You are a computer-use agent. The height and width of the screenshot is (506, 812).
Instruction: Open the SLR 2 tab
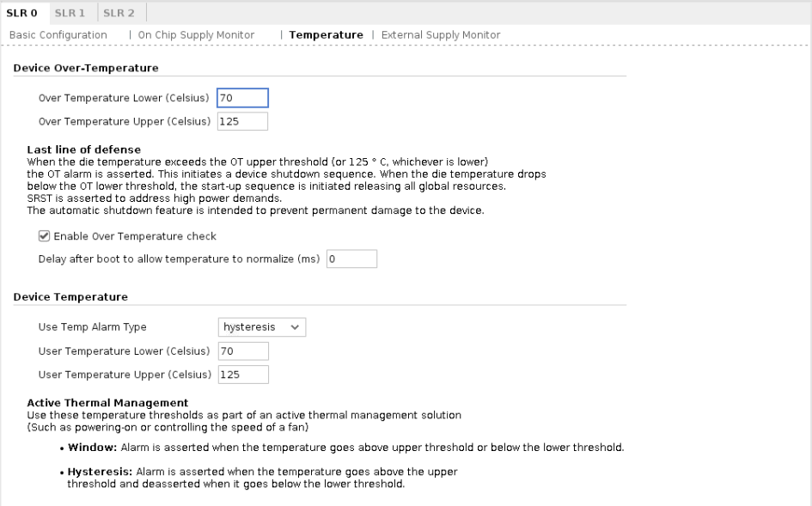tap(118, 13)
